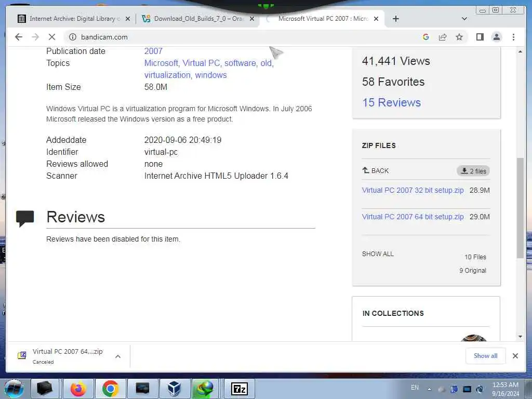Click the IN COLLECTIONS heading
532x399 pixels.
point(393,313)
